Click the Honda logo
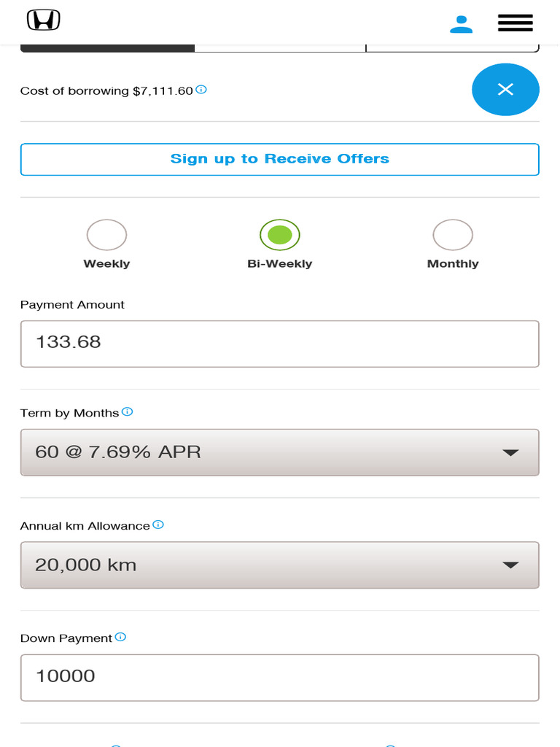The width and height of the screenshot is (560, 747). pos(44,20)
